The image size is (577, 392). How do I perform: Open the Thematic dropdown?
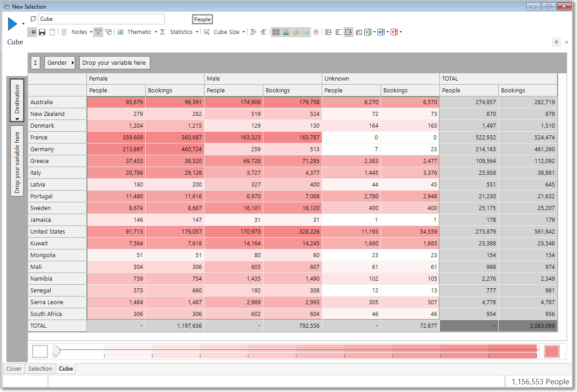138,32
